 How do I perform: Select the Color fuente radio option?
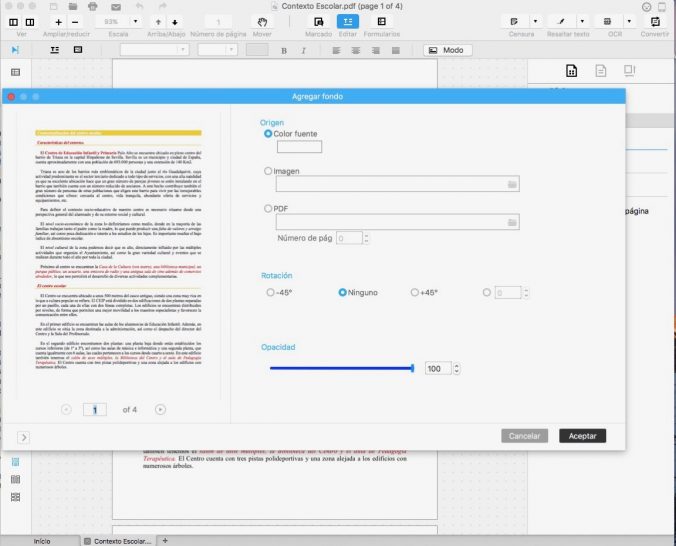tap(268, 133)
